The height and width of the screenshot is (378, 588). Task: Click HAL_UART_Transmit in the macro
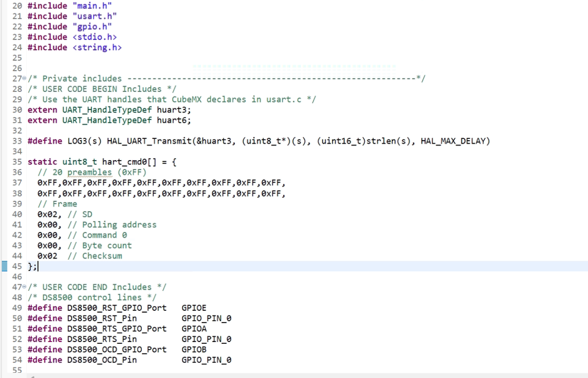click(150, 141)
